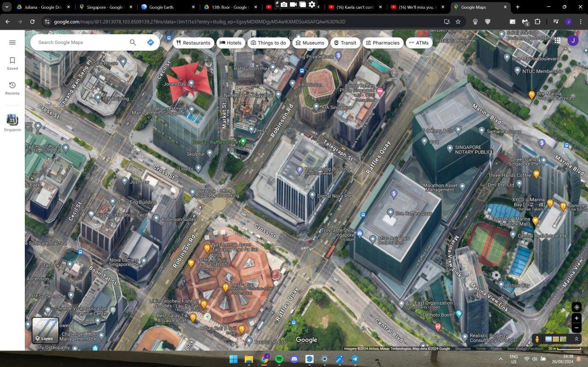The height and width of the screenshot is (367, 588).
Task: Open the tab search dropdown
Action: (x=7, y=7)
